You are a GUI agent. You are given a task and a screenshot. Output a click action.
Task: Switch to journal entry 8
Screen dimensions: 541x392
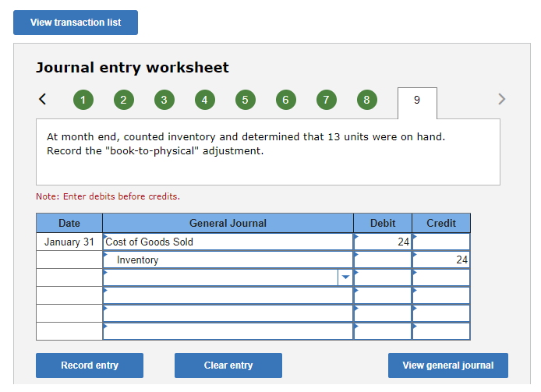click(366, 100)
